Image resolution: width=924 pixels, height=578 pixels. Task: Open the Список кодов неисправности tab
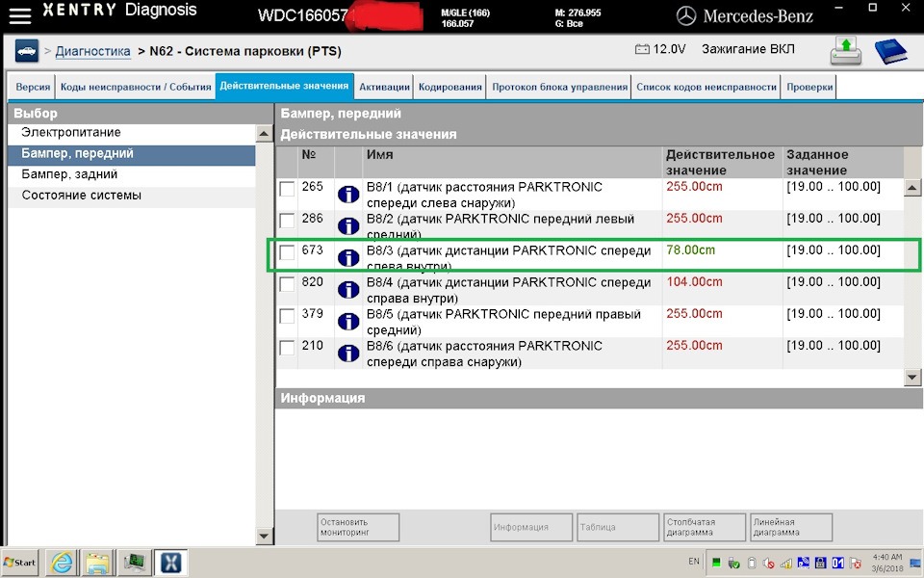(x=706, y=87)
